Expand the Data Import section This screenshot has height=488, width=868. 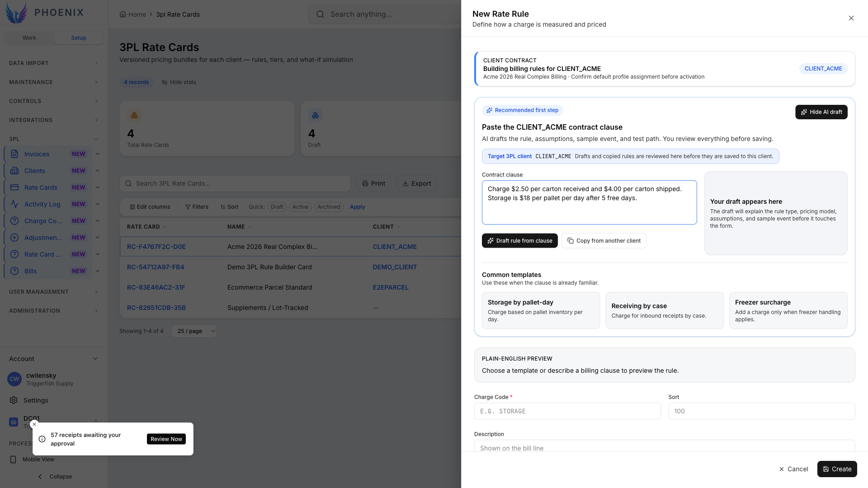[x=54, y=63]
